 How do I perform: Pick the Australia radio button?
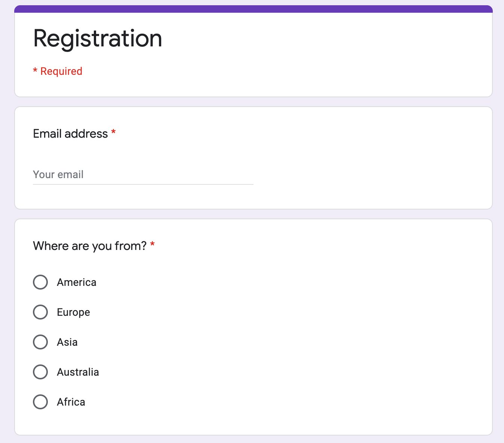pyautogui.click(x=40, y=372)
